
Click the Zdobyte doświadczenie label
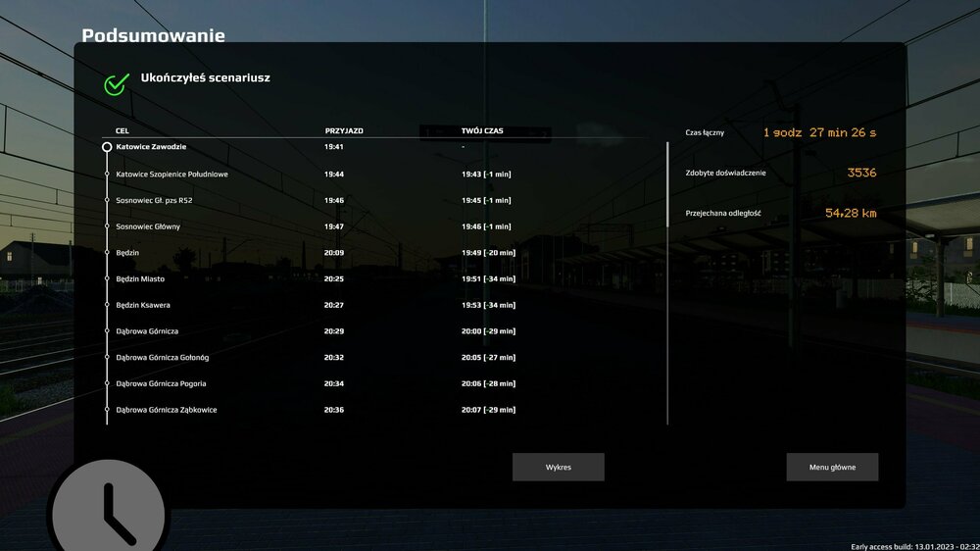point(725,174)
